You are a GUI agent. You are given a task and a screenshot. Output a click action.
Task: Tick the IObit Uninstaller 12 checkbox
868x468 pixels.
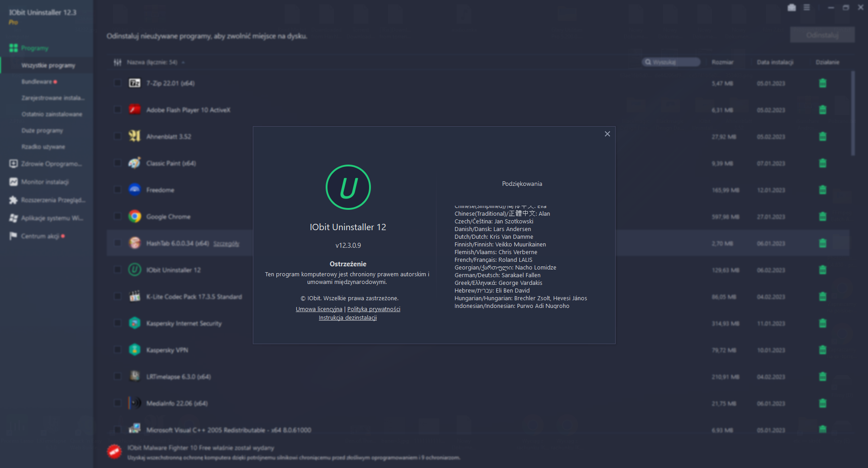click(x=118, y=270)
